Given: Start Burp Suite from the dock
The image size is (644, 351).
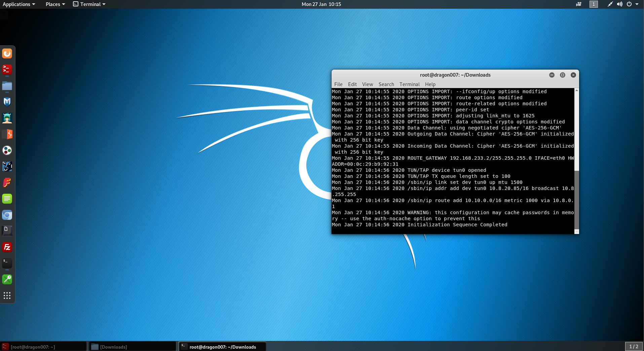Looking at the screenshot, I should (x=7, y=134).
